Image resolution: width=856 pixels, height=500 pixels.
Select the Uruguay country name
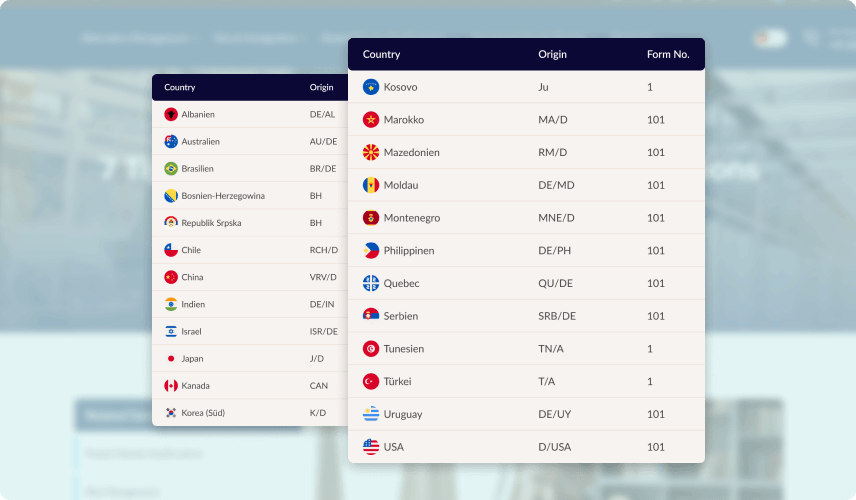(x=403, y=414)
